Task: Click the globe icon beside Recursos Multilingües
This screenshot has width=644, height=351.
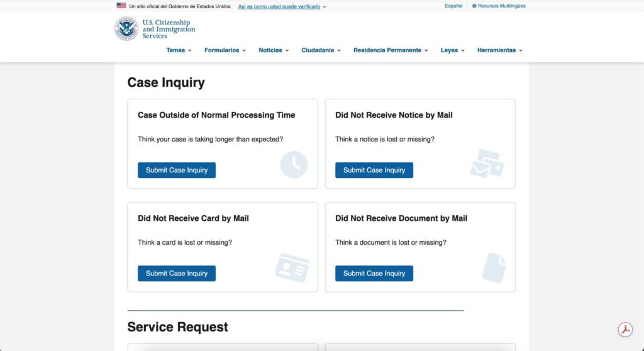Action: pos(474,6)
